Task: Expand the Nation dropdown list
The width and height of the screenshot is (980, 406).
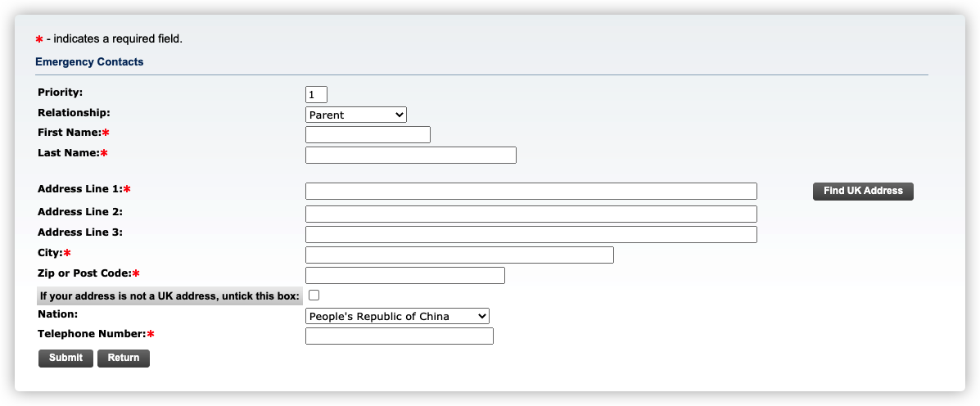Action: point(397,316)
